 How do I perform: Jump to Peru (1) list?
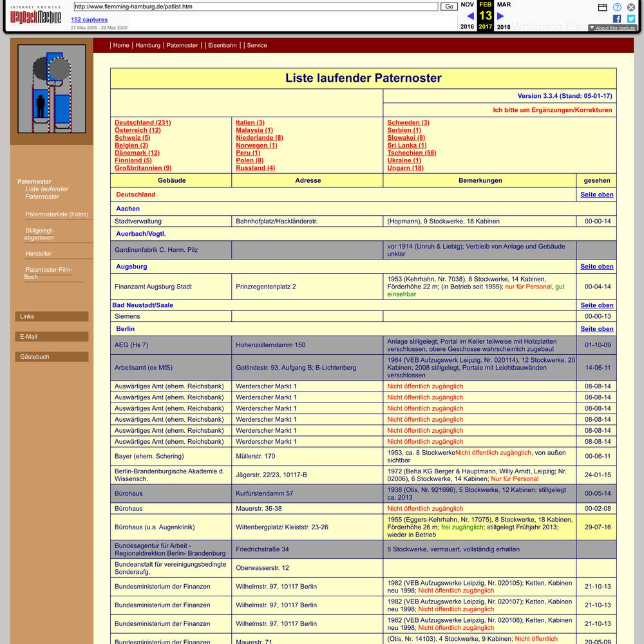(248, 153)
